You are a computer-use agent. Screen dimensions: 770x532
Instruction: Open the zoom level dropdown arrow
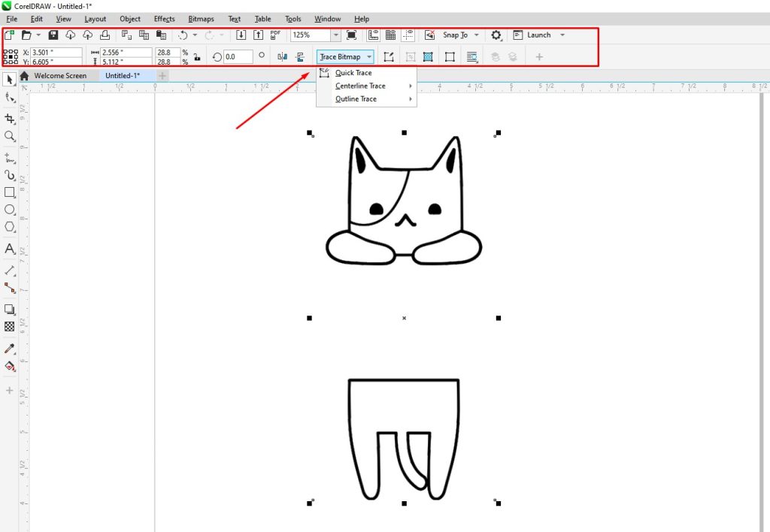click(x=335, y=35)
